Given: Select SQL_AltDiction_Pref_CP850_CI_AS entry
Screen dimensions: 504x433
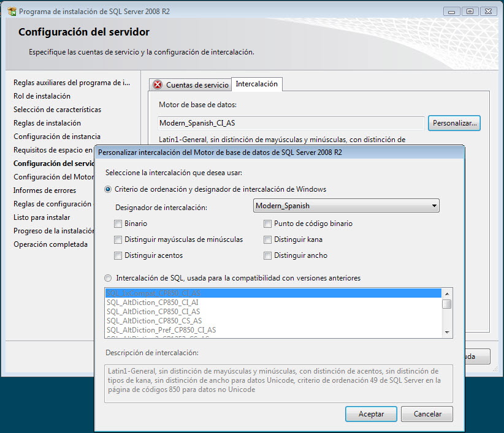Looking at the screenshot, I should (273, 330).
